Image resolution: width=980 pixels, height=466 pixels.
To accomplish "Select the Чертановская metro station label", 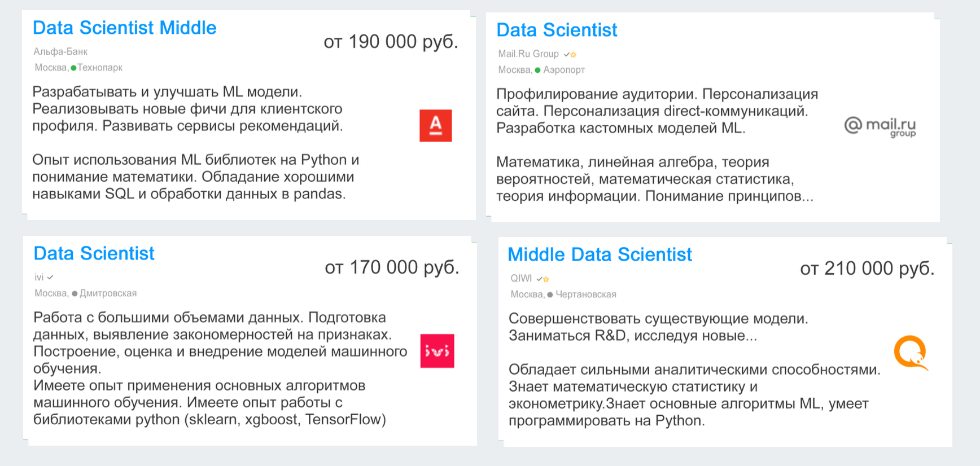I will point(587,294).
